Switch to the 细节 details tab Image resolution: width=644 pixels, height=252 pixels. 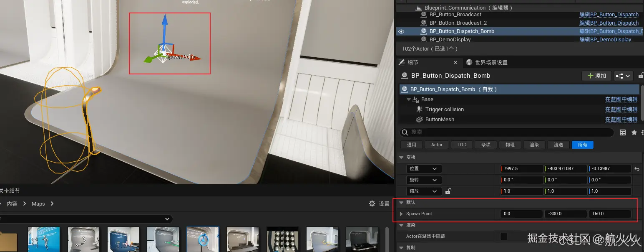tap(413, 62)
